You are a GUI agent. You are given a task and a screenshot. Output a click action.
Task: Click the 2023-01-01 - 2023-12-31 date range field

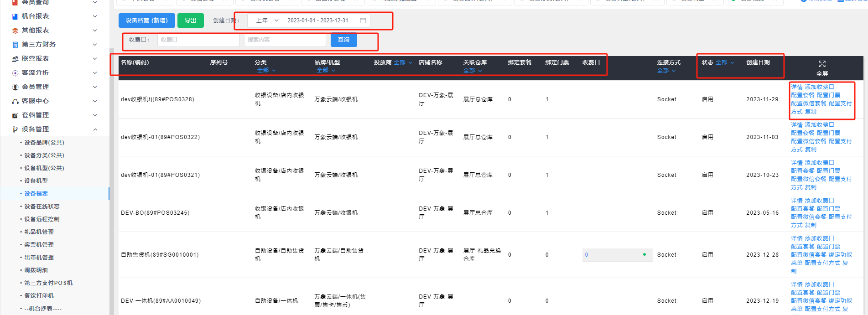coord(327,21)
